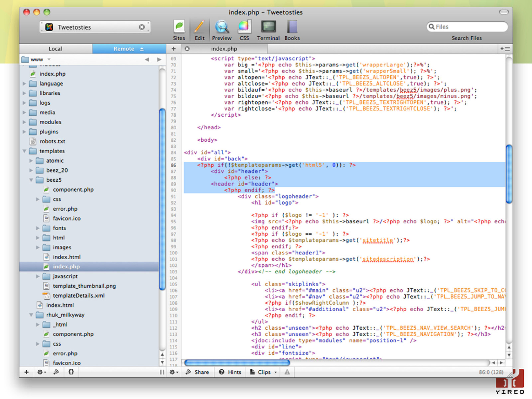Go forward in file browser

(159, 59)
